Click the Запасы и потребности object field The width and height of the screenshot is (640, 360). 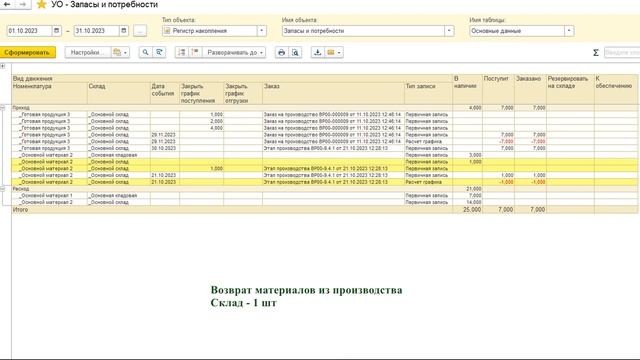coord(363,31)
